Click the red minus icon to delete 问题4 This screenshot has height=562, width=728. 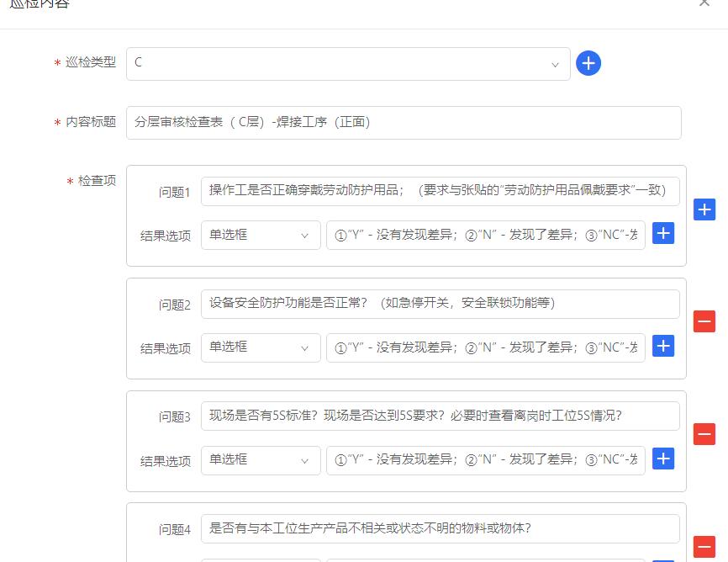pyautogui.click(x=704, y=547)
